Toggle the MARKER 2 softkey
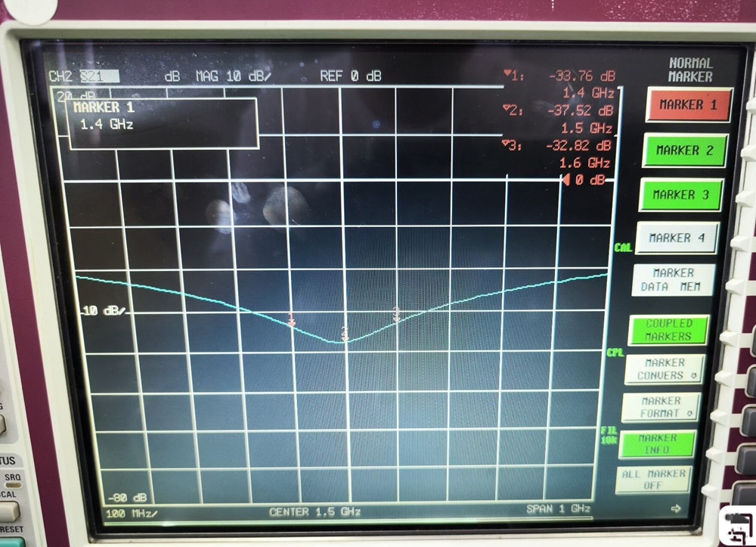 (684, 150)
